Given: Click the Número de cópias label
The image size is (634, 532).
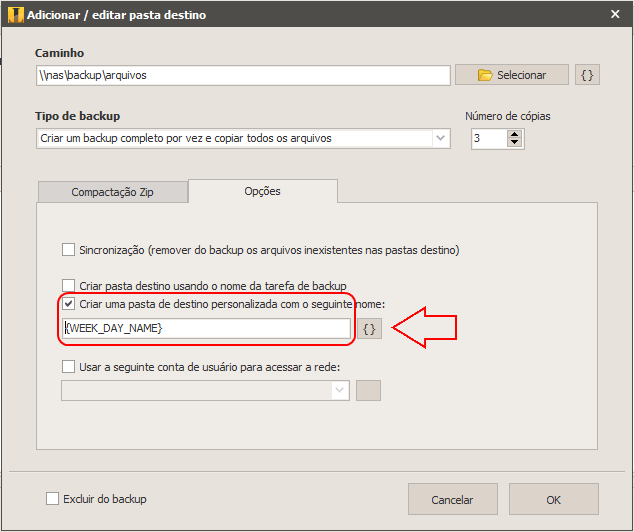Looking at the screenshot, I should (507, 116).
